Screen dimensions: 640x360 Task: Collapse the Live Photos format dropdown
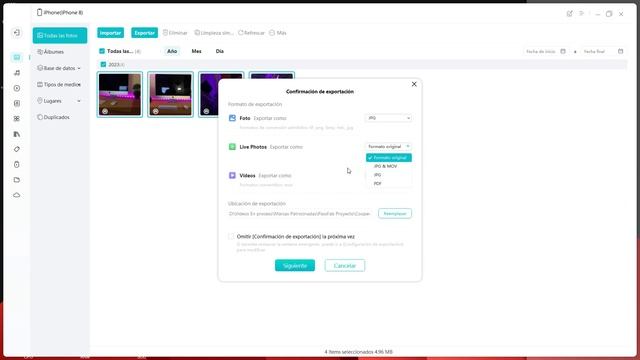388,147
